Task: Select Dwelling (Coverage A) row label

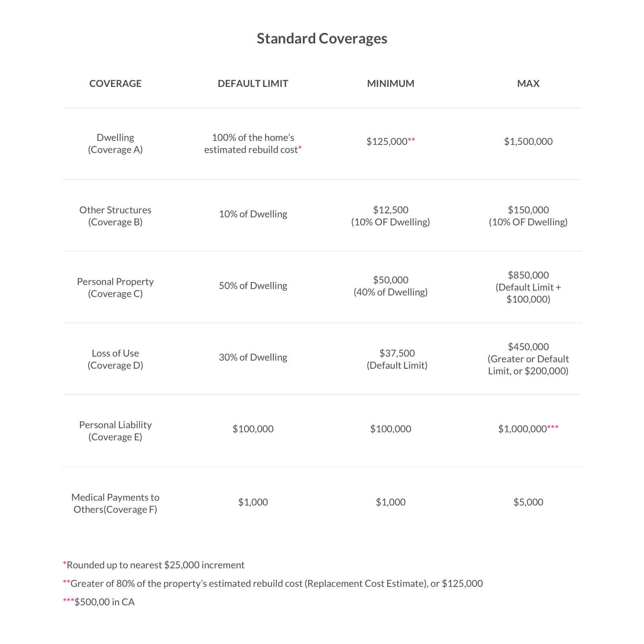Action: [115, 144]
